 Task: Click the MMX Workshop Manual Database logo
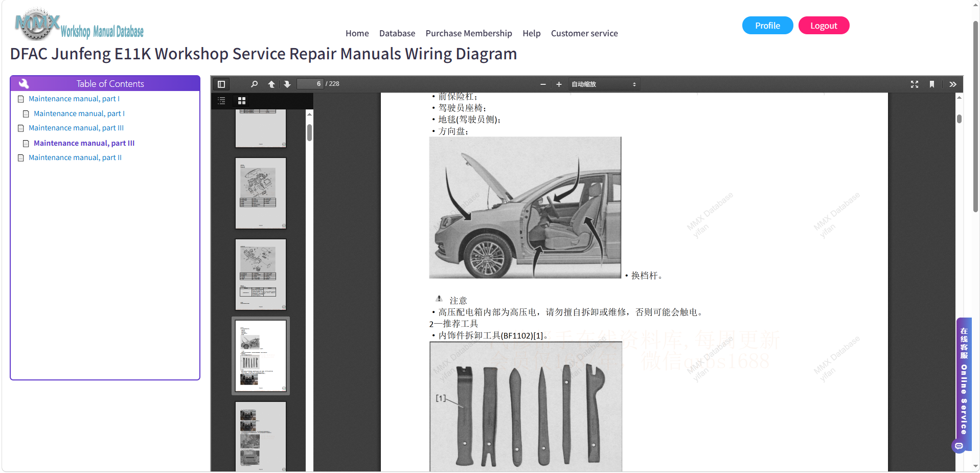tap(79, 25)
